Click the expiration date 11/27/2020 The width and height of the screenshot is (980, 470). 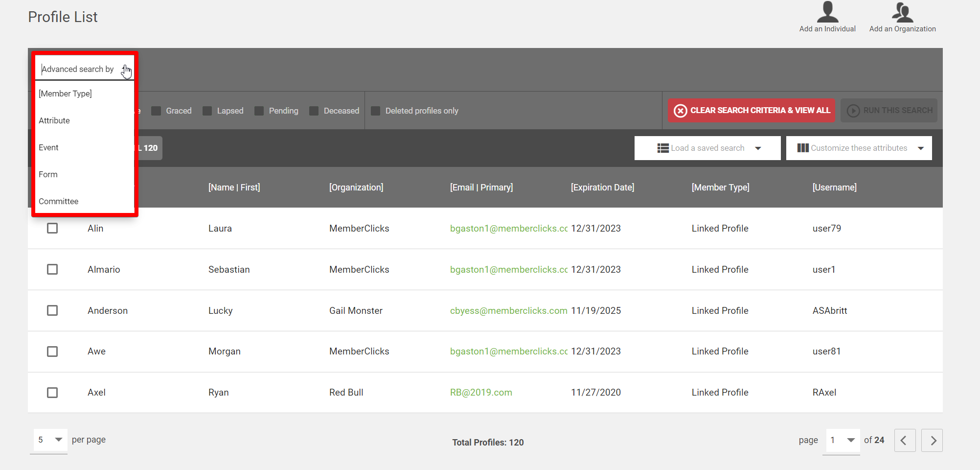596,393
